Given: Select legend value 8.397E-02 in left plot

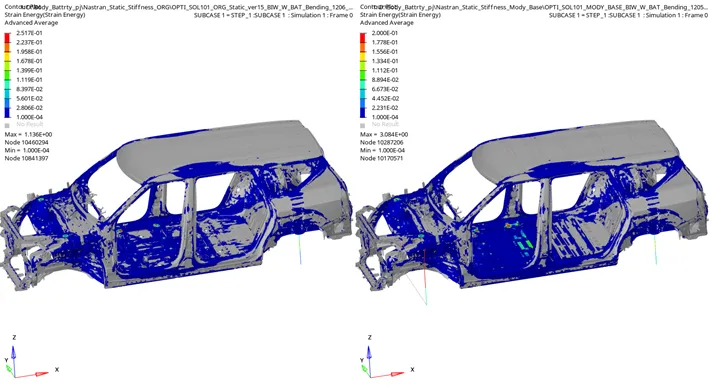Looking at the screenshot, I should 29,89.
